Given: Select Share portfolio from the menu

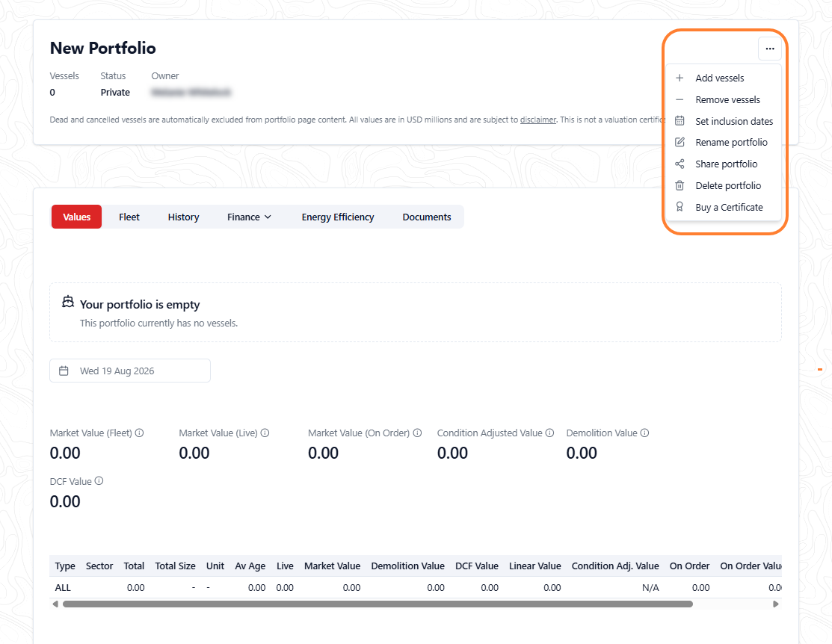Looking at the screenshot, I should tap(723, 164).
